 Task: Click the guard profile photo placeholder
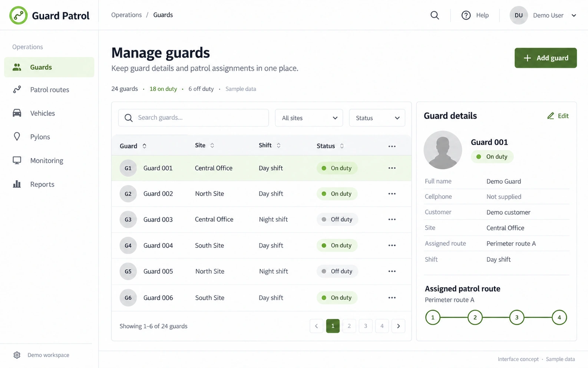pyautogui.click(x=443, y=150)
